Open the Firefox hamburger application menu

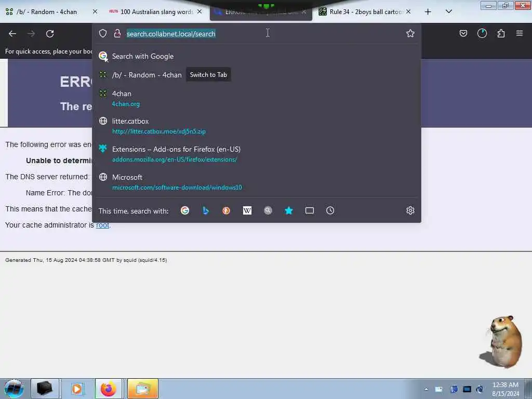click(x=520, y=33)
